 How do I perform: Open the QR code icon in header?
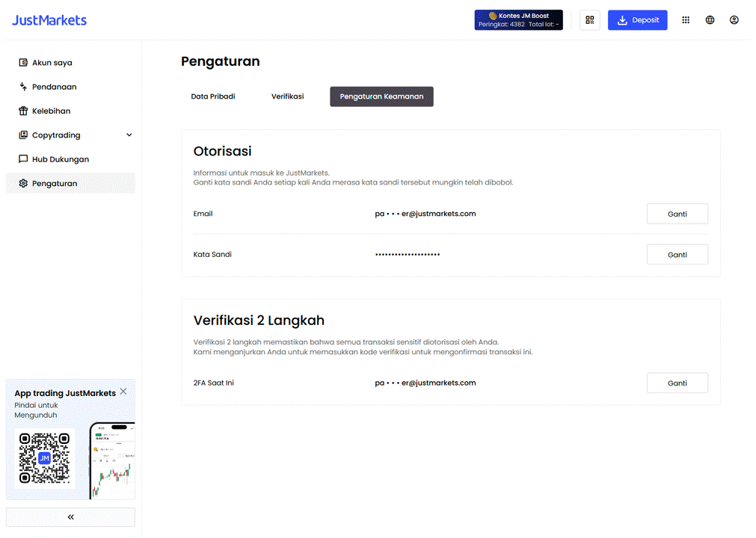tap(590, 19)
